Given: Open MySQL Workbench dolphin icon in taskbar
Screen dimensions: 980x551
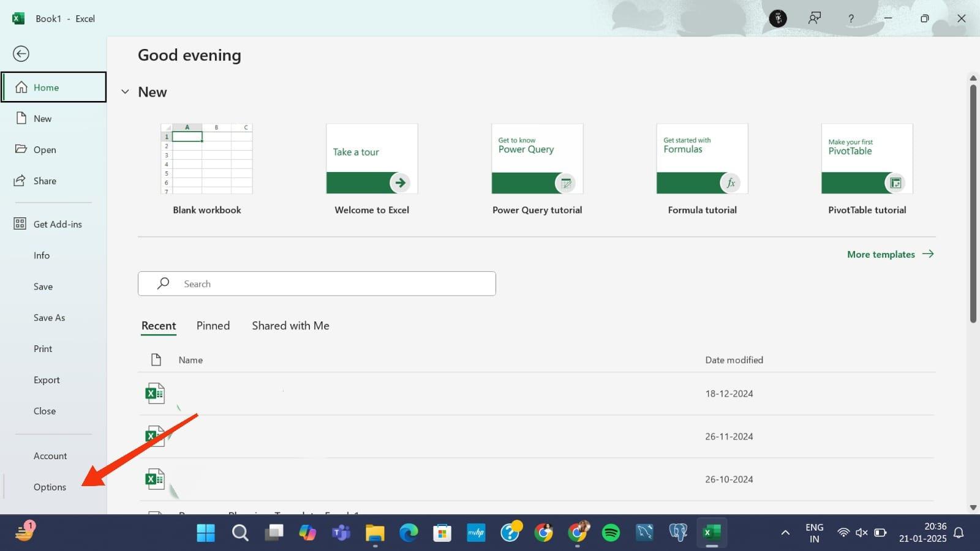Looking at the screenshot, I should tap(644, 533).
